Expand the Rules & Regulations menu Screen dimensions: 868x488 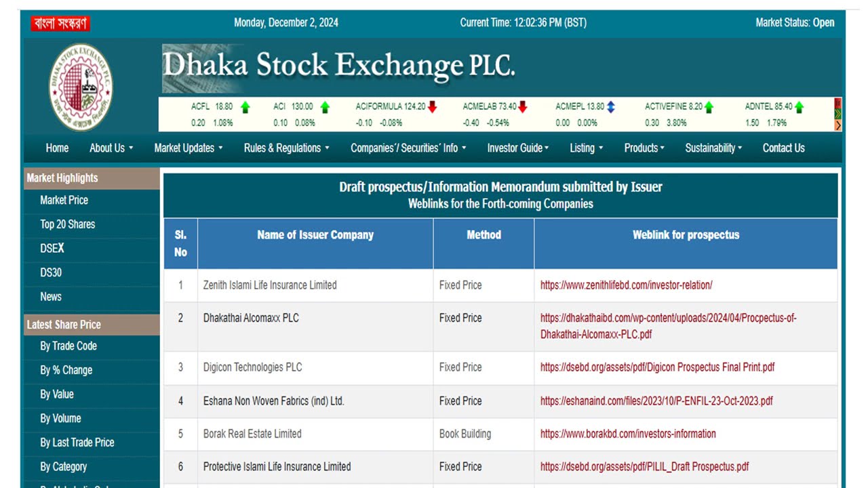[x=287, y=148]
